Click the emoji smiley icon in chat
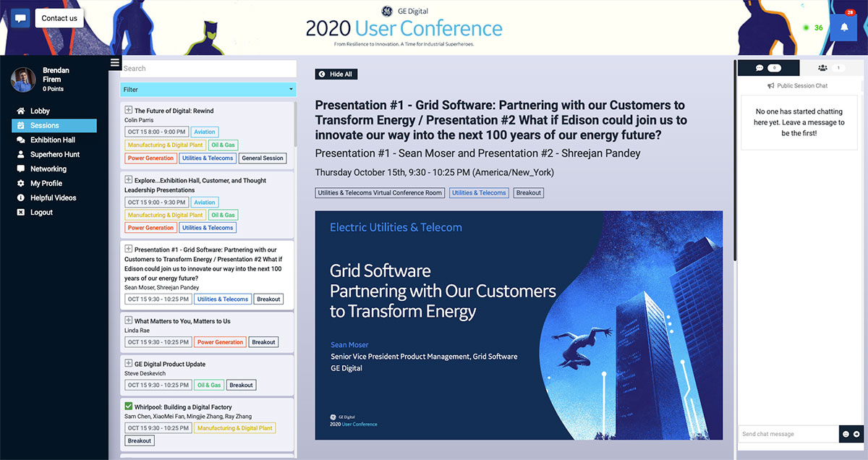This screenshot has width=868, height=460. 845,434
